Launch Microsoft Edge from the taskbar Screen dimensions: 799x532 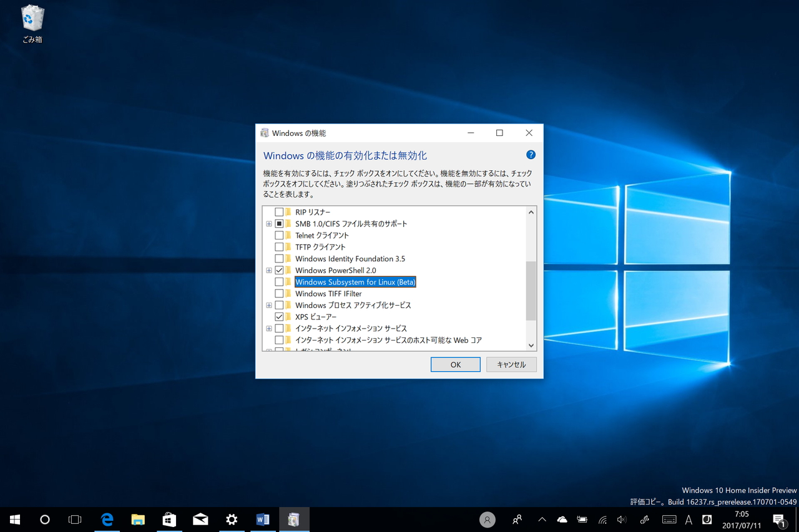click(107, 519)
